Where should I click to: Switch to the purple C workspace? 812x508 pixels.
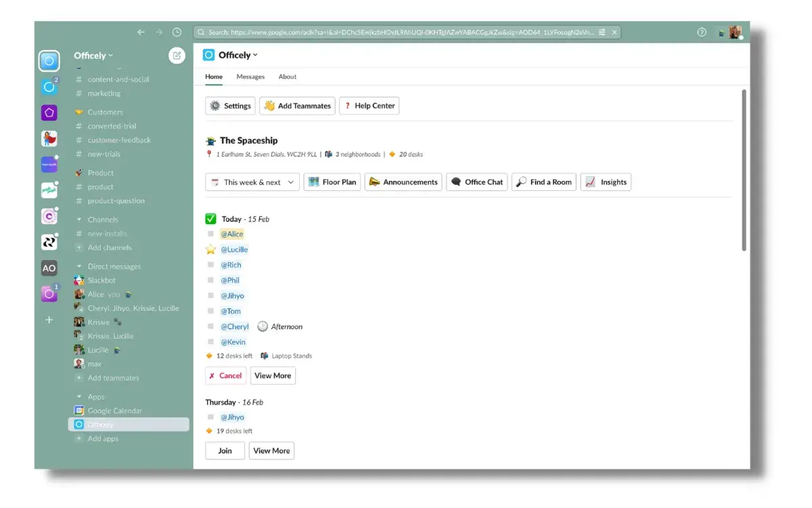click(x=49, y=216)
